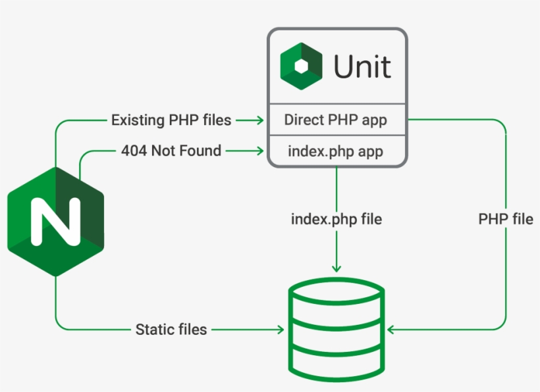Switch to the Direct PHP app section
The width and height of the screenshot is (540, 392).
click(x=337, y=120)
